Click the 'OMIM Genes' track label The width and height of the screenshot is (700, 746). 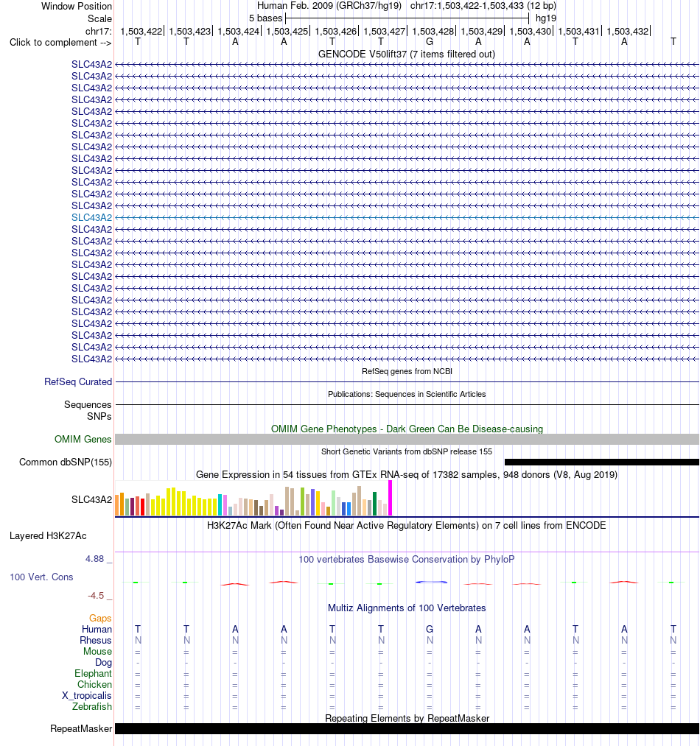point(83,439)
